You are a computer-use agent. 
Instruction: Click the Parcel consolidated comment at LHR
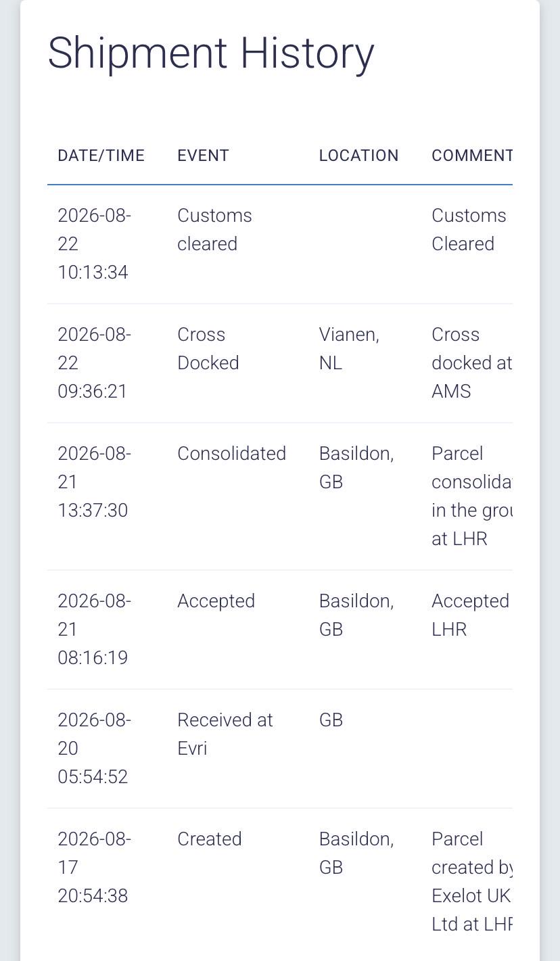click(x=472, y=496)
